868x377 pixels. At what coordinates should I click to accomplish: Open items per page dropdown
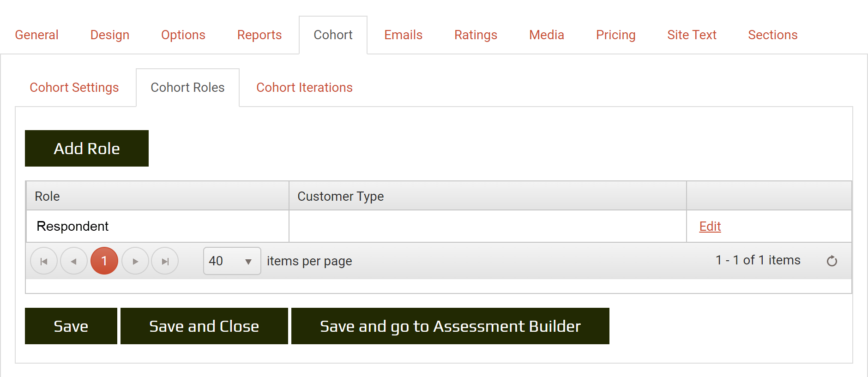coord(232,261)
